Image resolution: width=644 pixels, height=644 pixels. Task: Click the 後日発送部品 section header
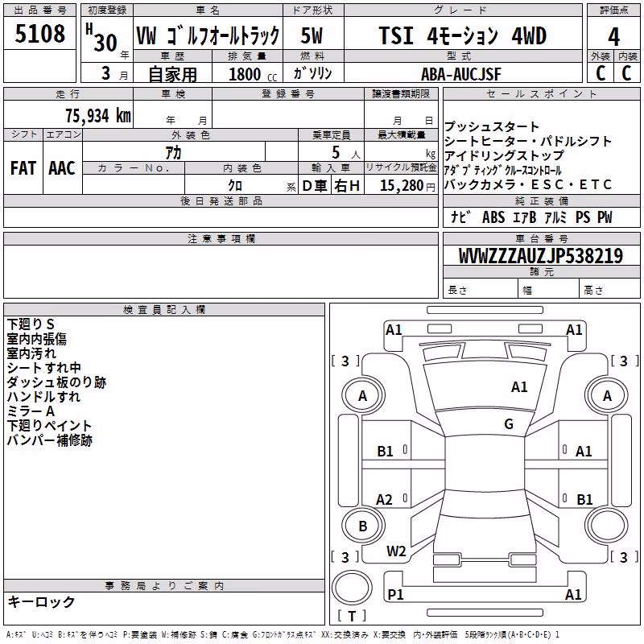coord(221,201)
